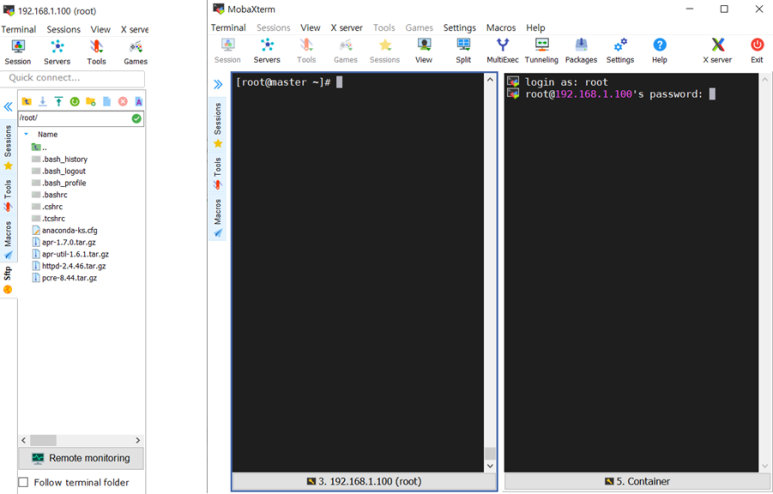Click the Quick connect input field
This screenshot has width=773, height=494.
click(x=73, y=78)
